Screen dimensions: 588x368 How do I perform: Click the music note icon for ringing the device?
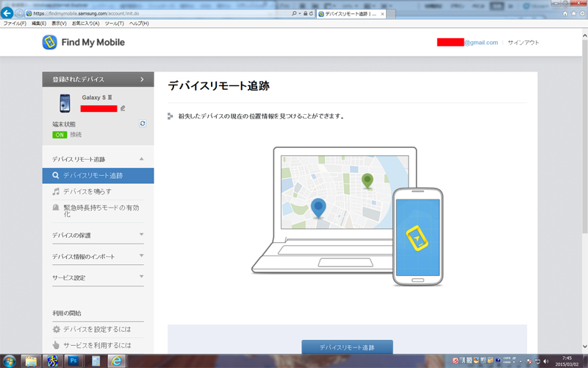pos(56,191)
